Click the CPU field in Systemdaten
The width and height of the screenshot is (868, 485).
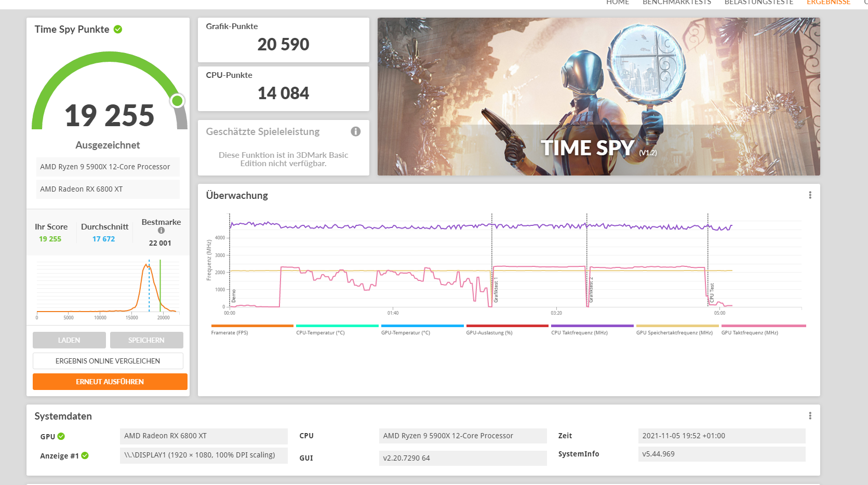click(463, 436)
